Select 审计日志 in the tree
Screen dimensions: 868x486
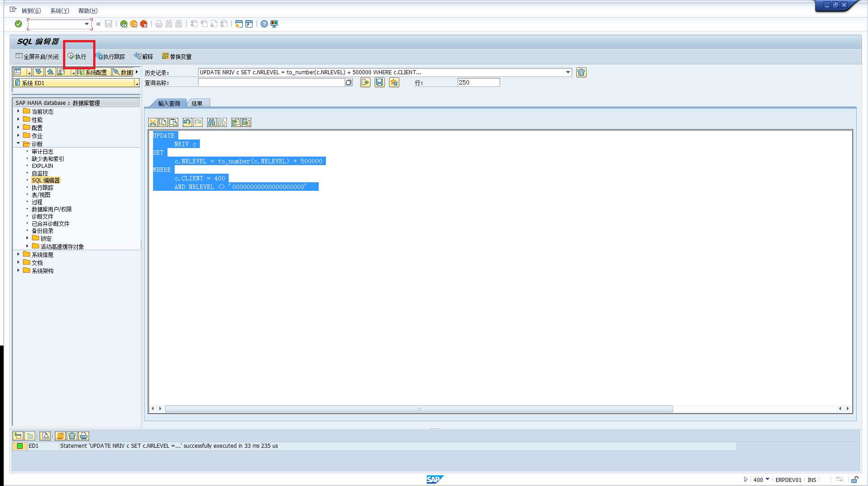tap(42, 152)
